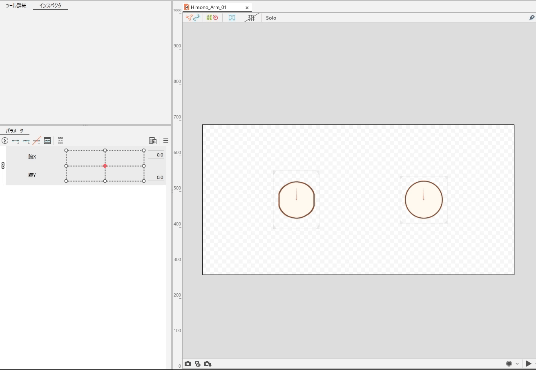536x370 pixels.
Task: Click the pin icon at the toolbar's far right
Action: pyautogui.click(x=532, y=17)
